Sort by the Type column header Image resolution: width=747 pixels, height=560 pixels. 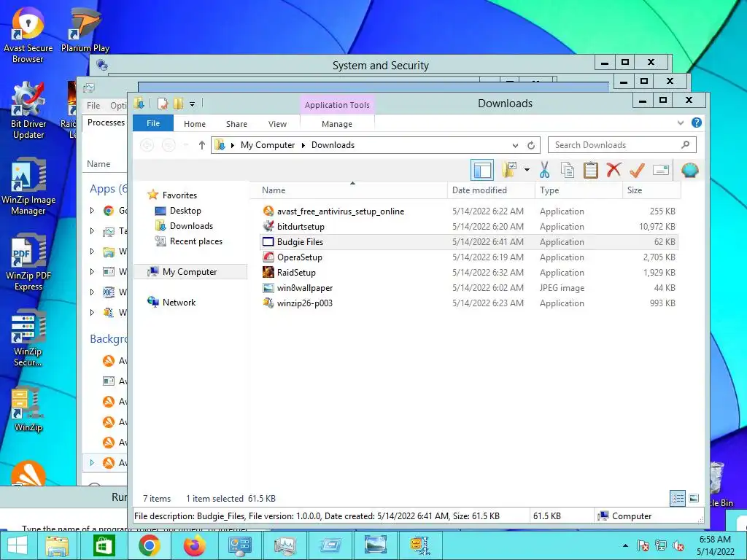pos(578,190)
